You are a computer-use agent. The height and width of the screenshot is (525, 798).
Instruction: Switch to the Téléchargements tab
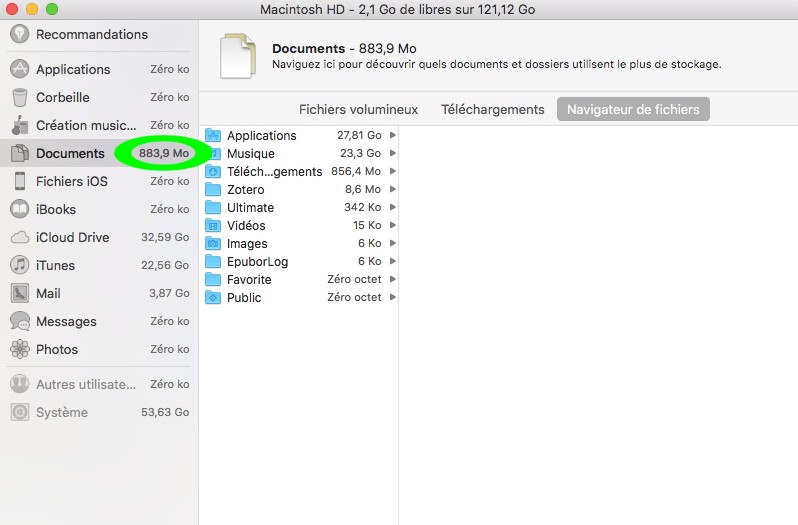tap(493, 109)
